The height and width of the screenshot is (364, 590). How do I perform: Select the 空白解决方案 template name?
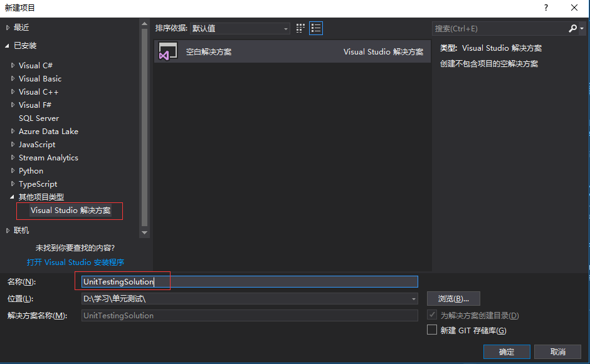click(209, 51)
